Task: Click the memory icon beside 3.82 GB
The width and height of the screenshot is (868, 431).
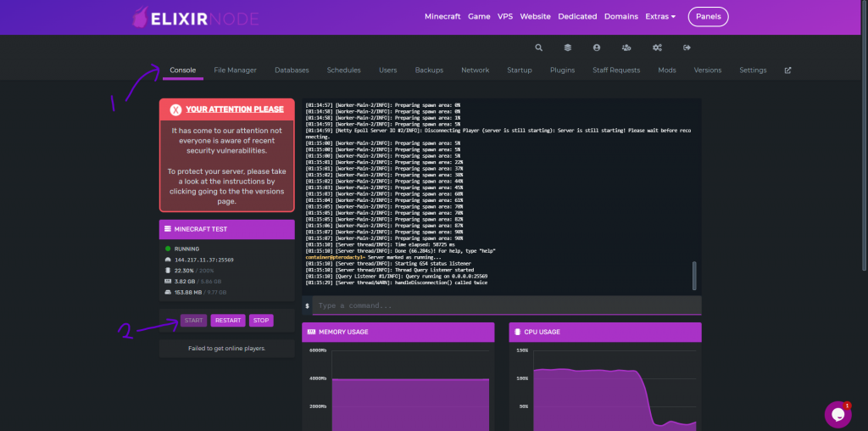Action: point(169,282)
